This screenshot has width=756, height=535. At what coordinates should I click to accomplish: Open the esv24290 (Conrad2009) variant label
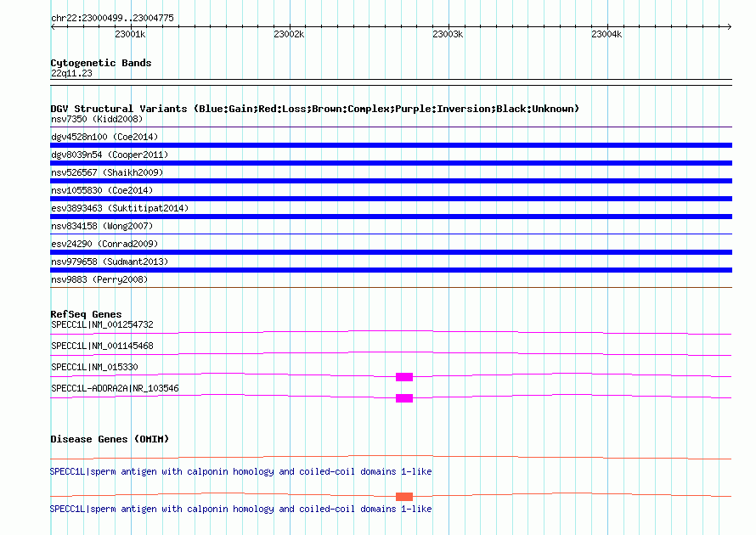[104, 244]
